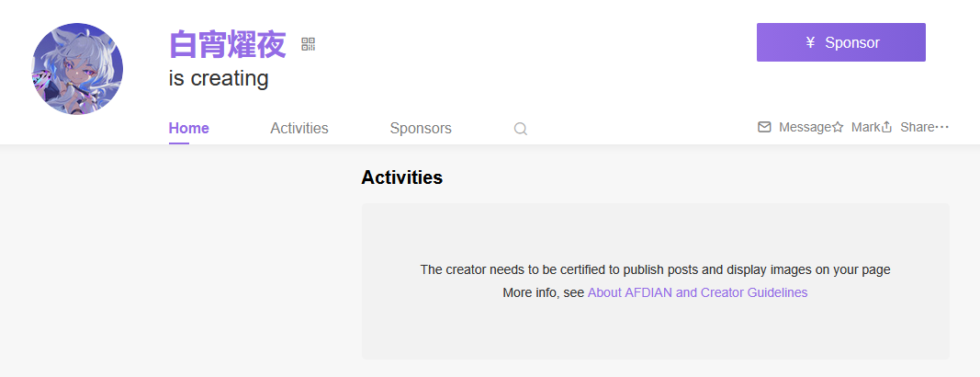The image size is (980, 377).
Task: Open About AFDIAN and Creator Guidelines link
Action: click(697, 292)
